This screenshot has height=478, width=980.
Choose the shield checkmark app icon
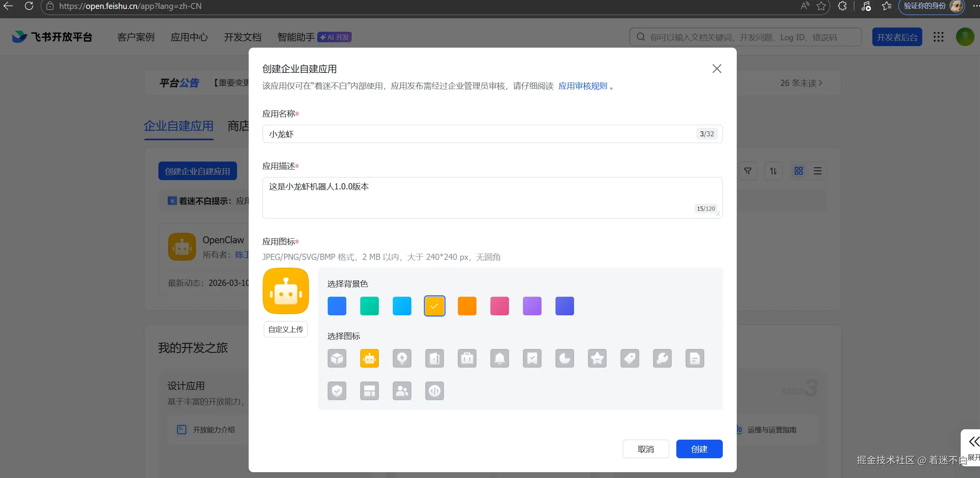337,391
